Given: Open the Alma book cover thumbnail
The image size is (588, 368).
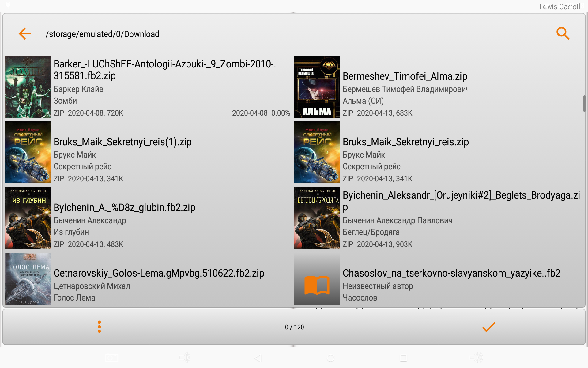Looking at the screenshot, I should pos(317,87).
